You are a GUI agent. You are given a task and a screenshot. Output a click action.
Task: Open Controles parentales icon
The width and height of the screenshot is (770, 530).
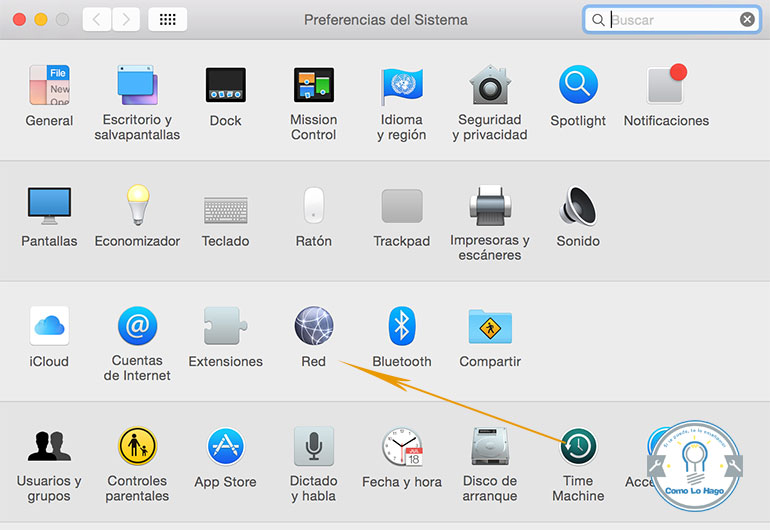click(x=138, y=446)
